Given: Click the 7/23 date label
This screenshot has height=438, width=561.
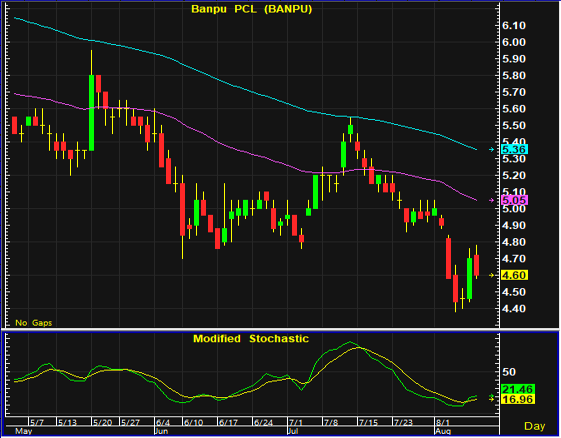Looking at the screenshot, I should (x=403, y=423).
